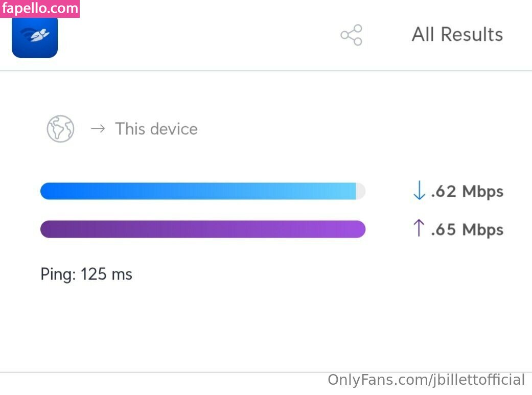Click the purple upload arrow icon
Image resolution: width=532 pixels, height=395 pixels.
tap(419, 228)
